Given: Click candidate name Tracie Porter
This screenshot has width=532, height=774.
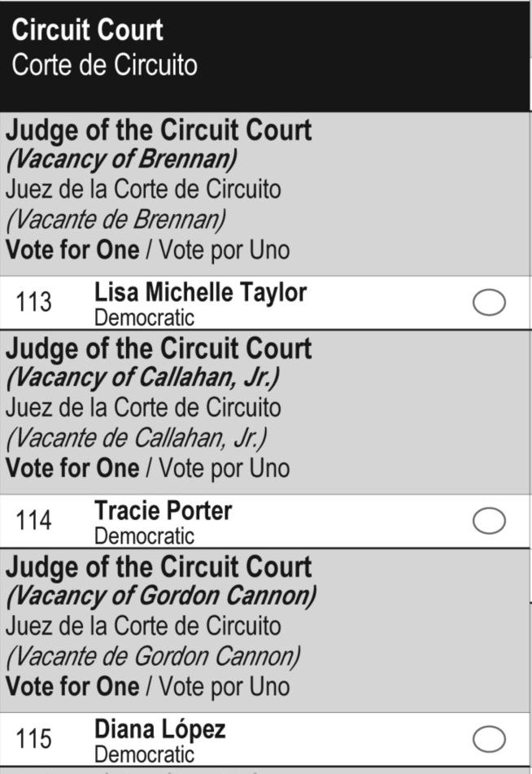Looking at the screenshot, I should point(163,510).
